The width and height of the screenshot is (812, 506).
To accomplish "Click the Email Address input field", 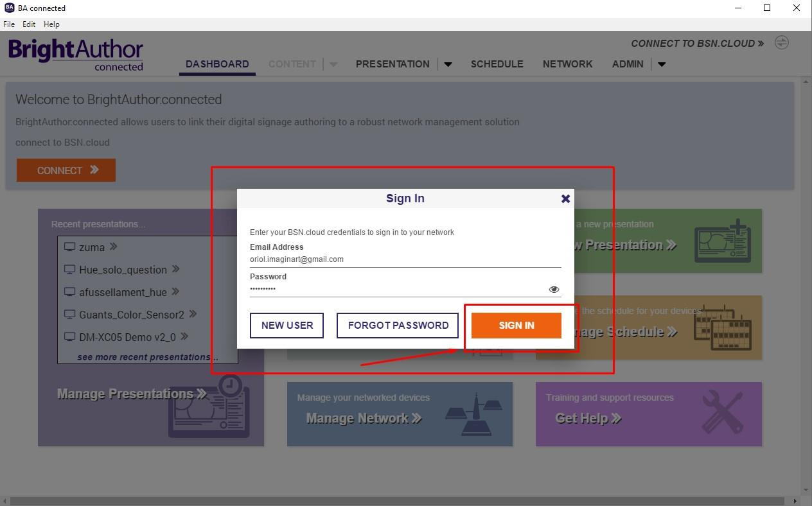I will [x=405, y=259].
